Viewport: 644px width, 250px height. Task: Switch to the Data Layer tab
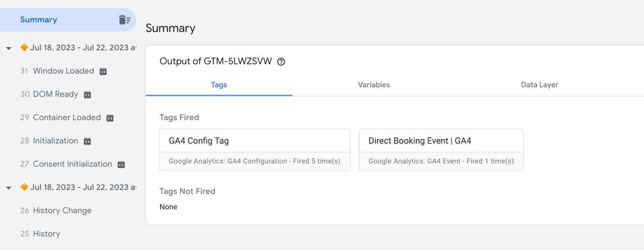[x=539, y=85]
